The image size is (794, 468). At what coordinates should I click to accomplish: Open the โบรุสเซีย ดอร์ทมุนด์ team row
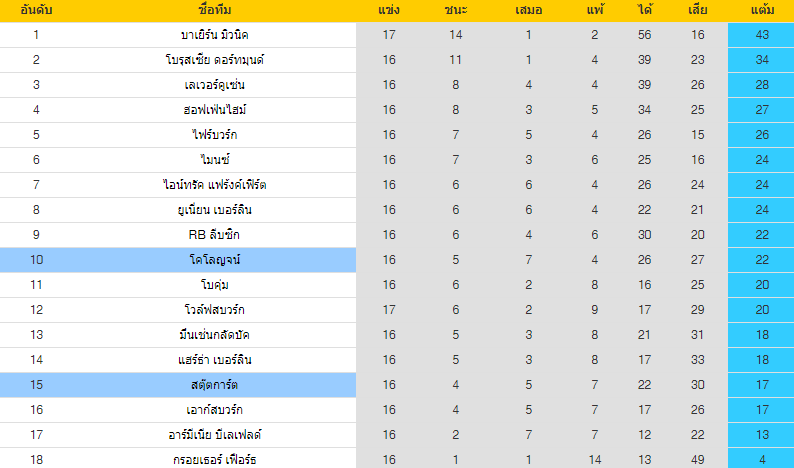[x=397, y=60]
